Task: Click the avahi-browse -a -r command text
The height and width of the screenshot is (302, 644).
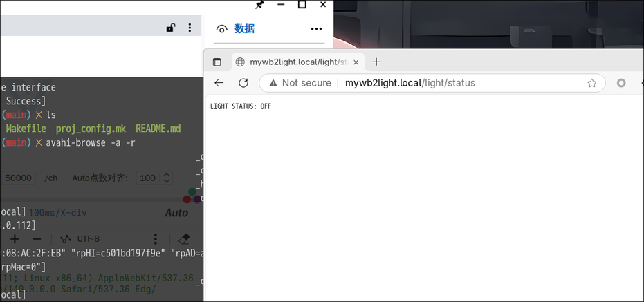Action: point(91,143)
